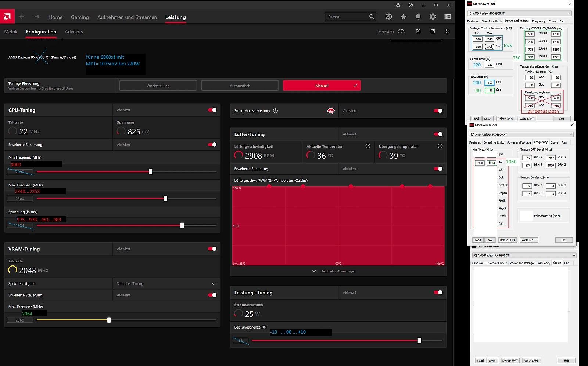
Task: Click the VRAM 2060 frequency value field
Action: (x=20, y=320)
